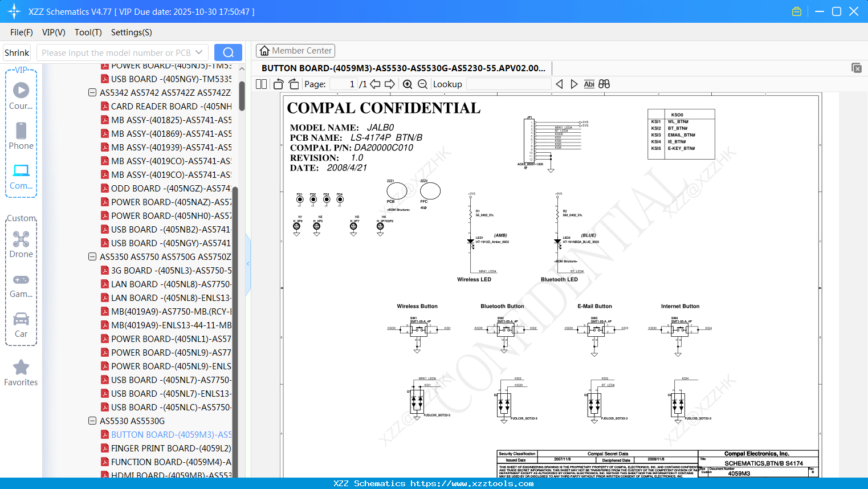Open USB BOARD -(405NGY)-AS5741 file

pos(171,243)
